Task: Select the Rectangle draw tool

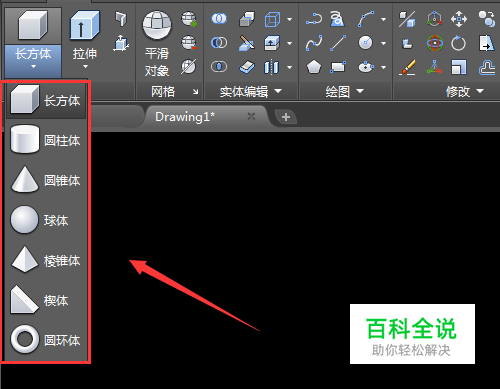Action: (338, 67)
